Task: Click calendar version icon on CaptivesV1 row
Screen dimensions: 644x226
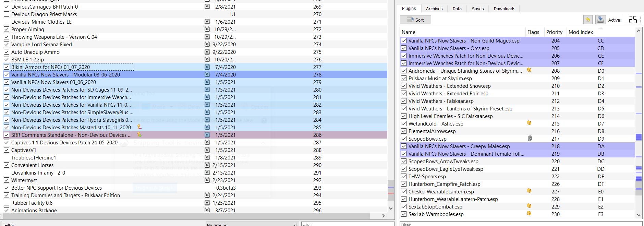Action: click(x=207, y=150)
